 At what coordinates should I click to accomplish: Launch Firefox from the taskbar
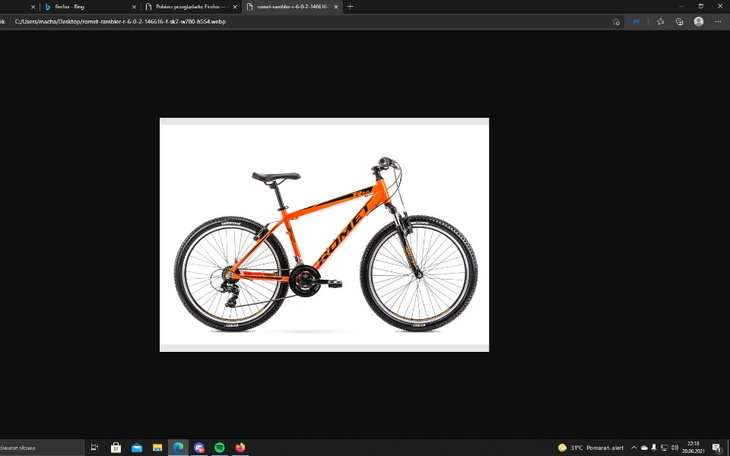coord(241,448)
